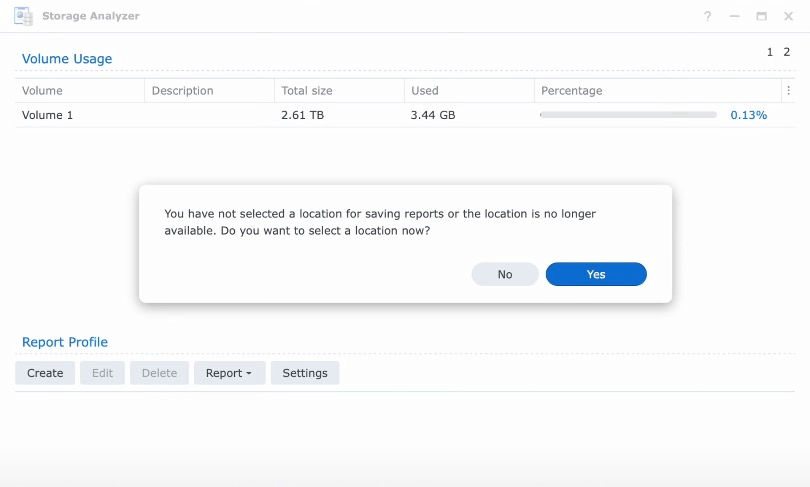810x487 pixels.
Task: Click the Percentage column header
Action: pos(571,91)
